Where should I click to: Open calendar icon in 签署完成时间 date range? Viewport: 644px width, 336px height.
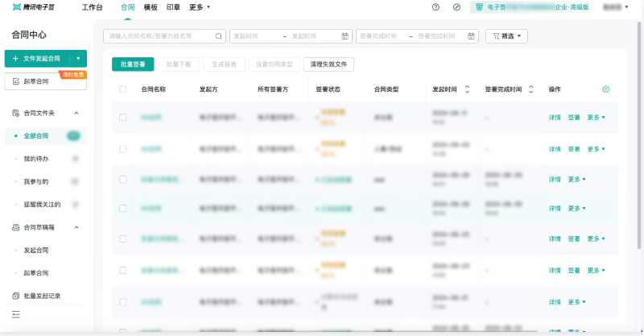471,36
